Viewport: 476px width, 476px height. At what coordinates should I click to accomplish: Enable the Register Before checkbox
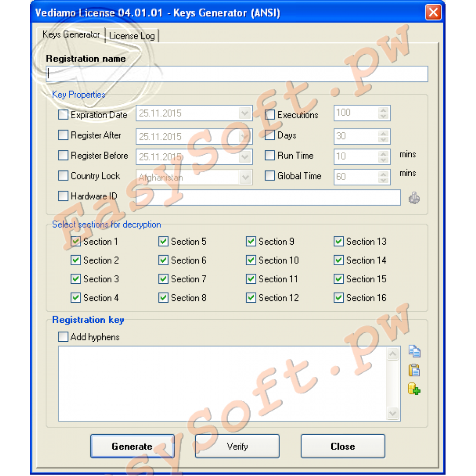click(63, 156)
